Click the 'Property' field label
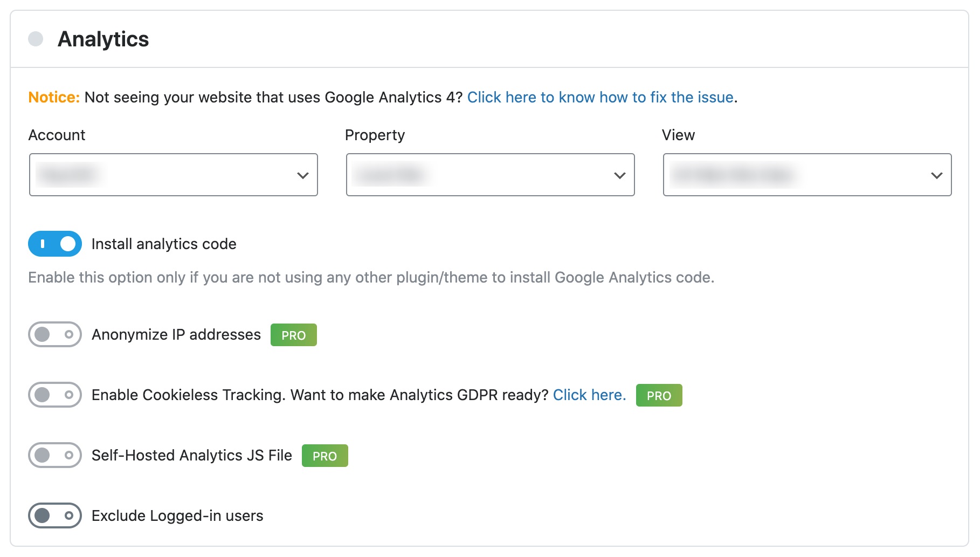 pyautogui.click(x=375, y=135)
